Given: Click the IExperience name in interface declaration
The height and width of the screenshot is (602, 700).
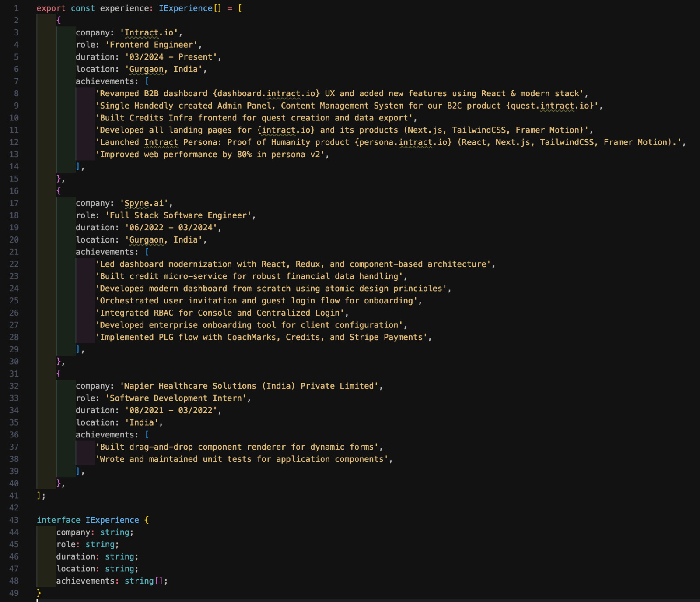Looking at the screenshot, I should tap(112, 520).
